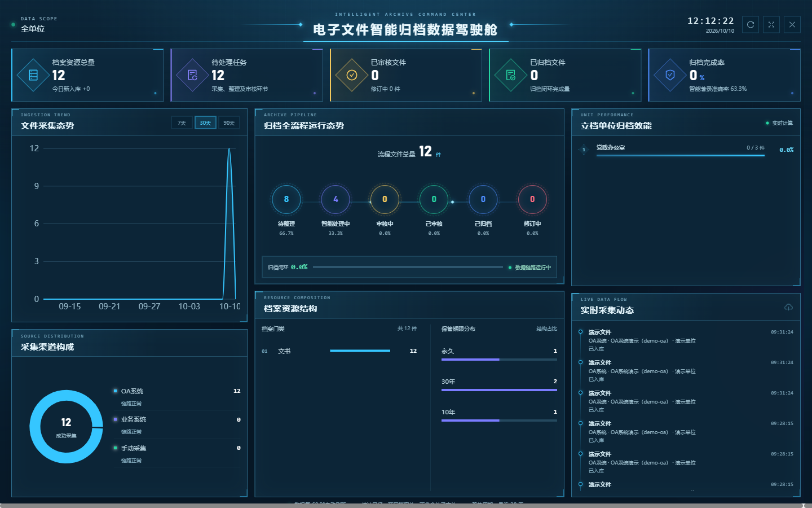The width and height of the screenshot is (812, 508).
Task: Click the 已审核文件 checkmark icon
Action: 352,75
